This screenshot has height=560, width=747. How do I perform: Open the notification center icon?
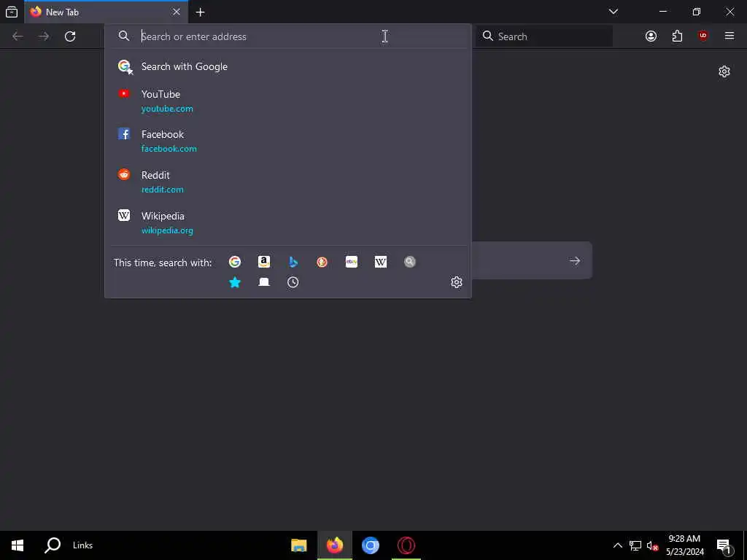[x=724, y=545]
